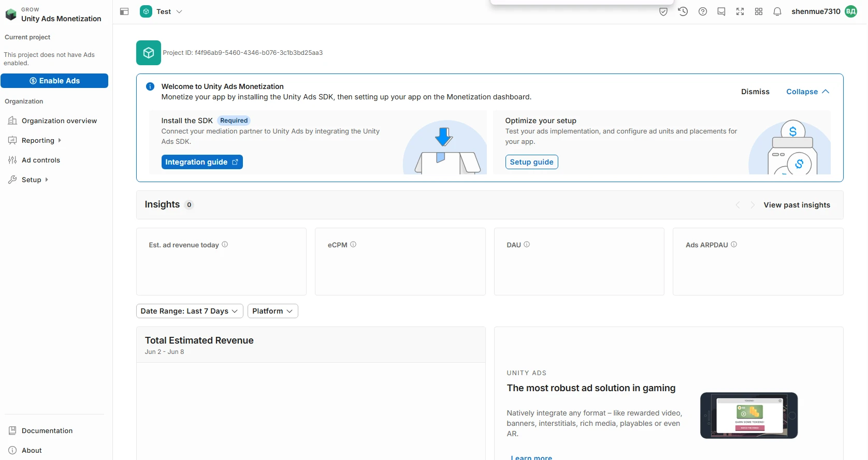Viewport: 868px width, 460px height.
Task: Open the Integration guide
Action: tap(202, 162)
